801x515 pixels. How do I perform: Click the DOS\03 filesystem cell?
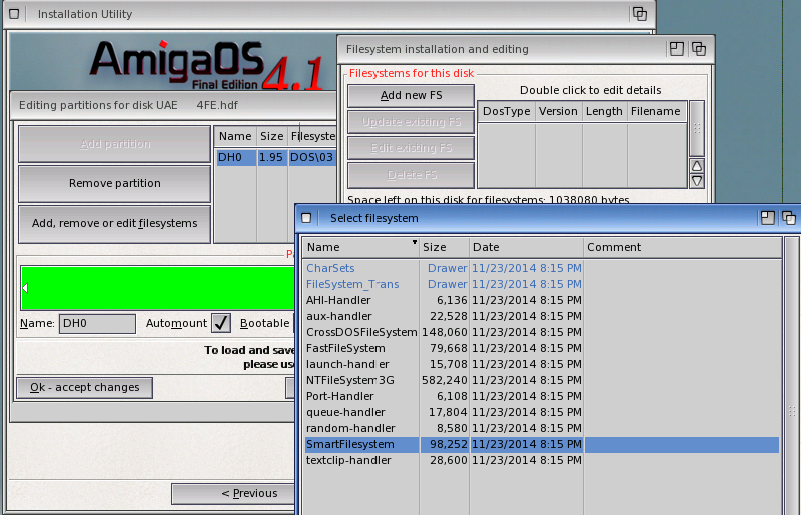[311, 157]
